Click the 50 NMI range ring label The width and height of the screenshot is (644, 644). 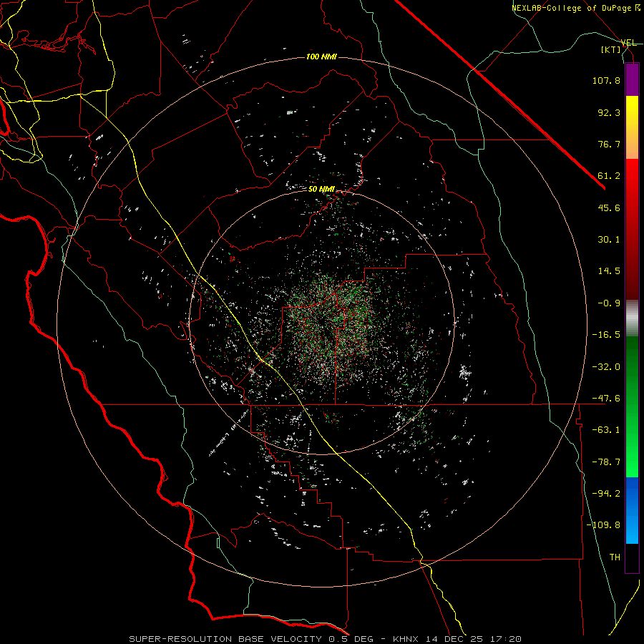(x=321, y=190)
